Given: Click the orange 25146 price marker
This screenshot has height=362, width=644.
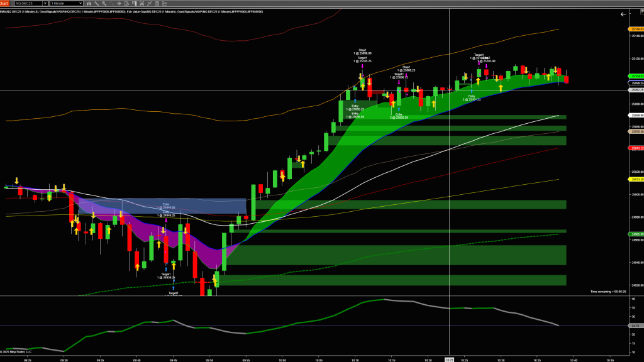Looking at the screenshot, I should (635, 30).
